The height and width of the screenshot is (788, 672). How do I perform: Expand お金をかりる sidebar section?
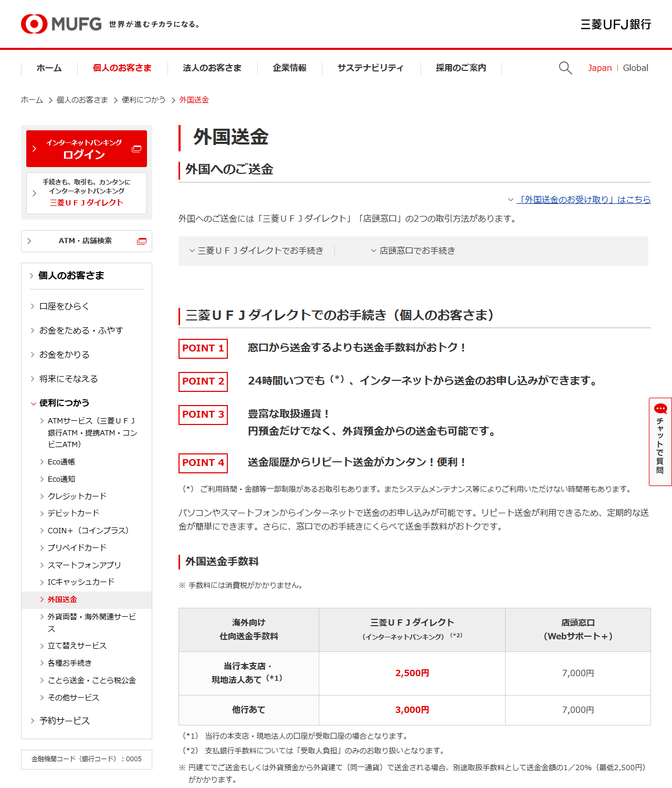tap(65, 355)
